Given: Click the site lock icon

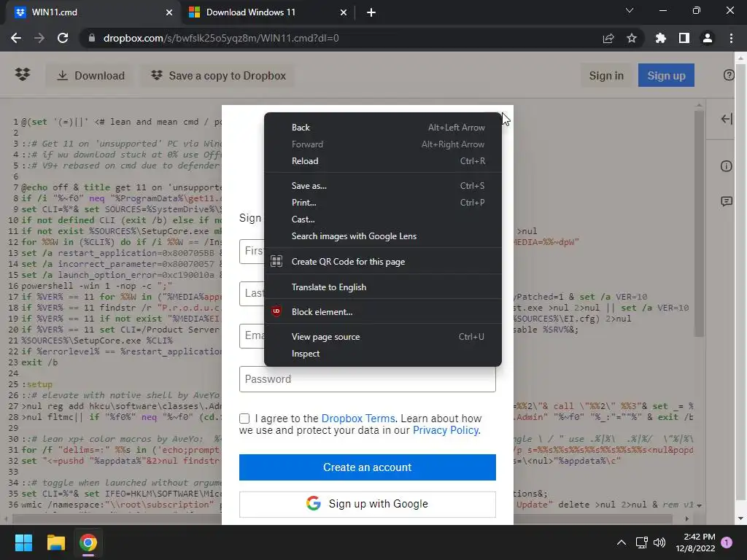Looking at the screenshot, I should pyautogui.click(x=91, y=38).
